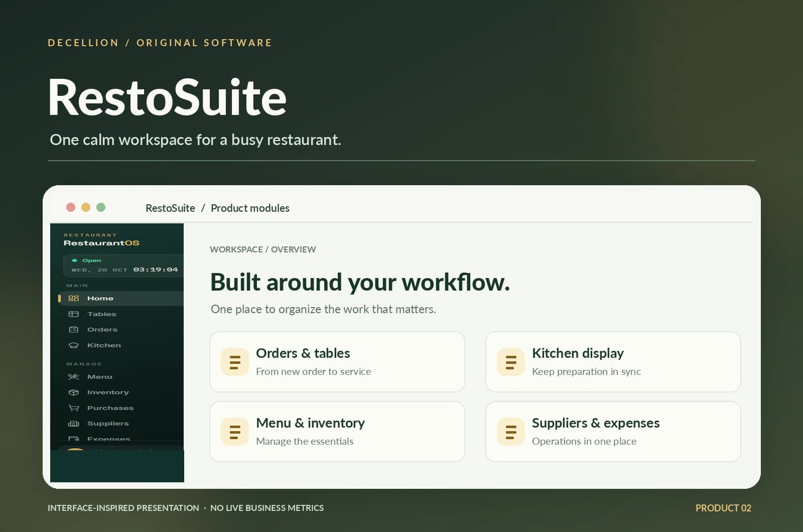Open the Menu & inventory card title
The width and height of the screenshot is (803, 532).
310,423
